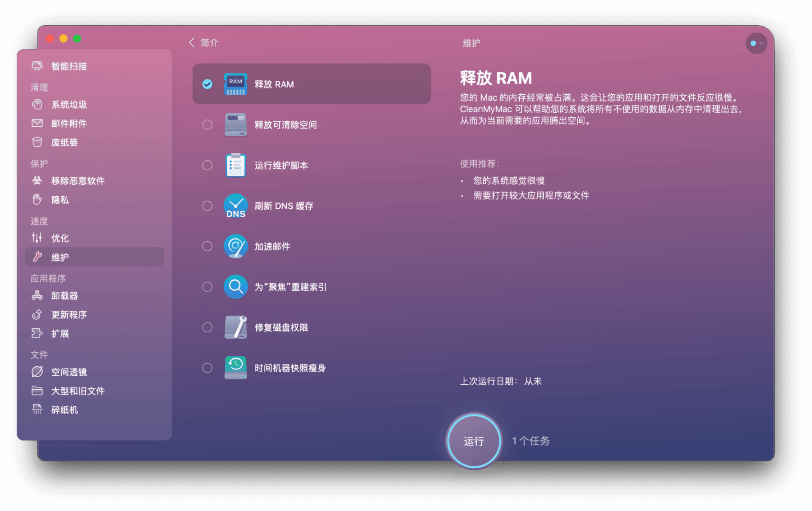Select the 刷新 DNS 缓存 task label
The width and height of the screenshot is (812, 511).
[x=284, y=206]
